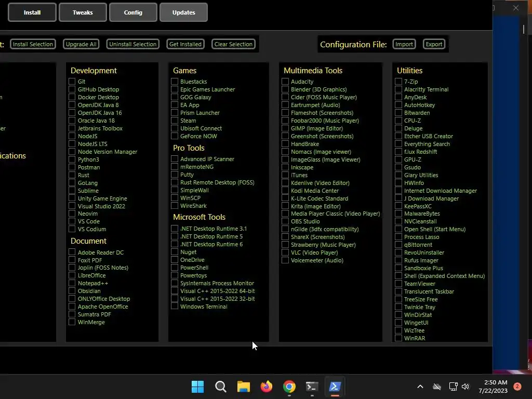Click the OneDrive label

192,260
